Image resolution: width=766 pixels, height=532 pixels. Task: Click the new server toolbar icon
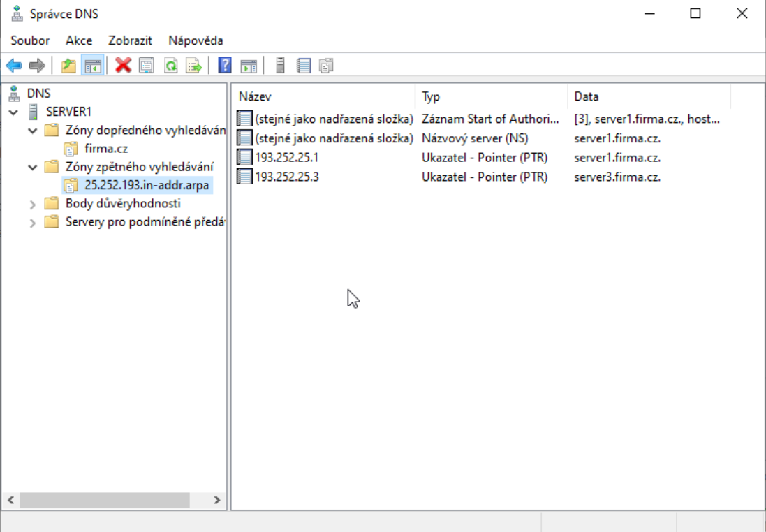tap(280, 66)
